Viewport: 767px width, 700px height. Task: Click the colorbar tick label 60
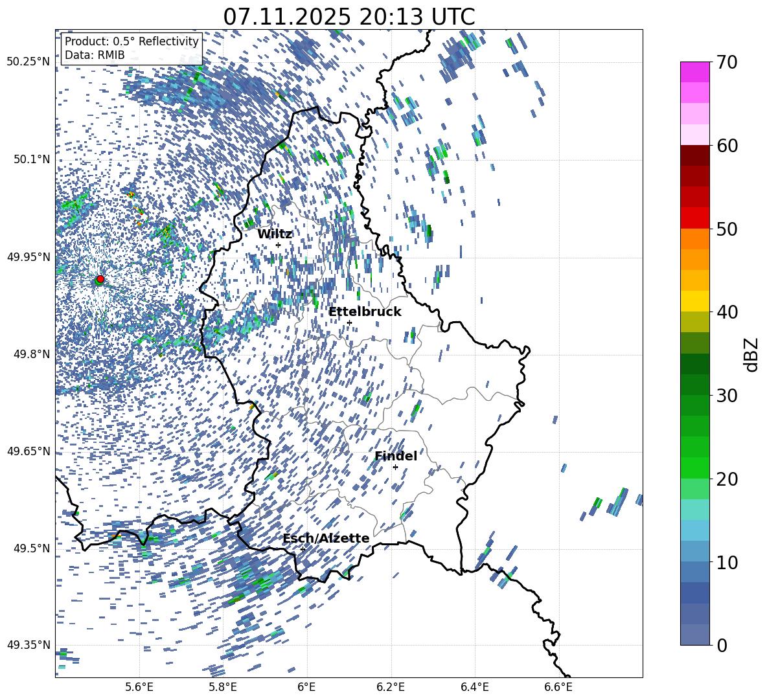727,146
